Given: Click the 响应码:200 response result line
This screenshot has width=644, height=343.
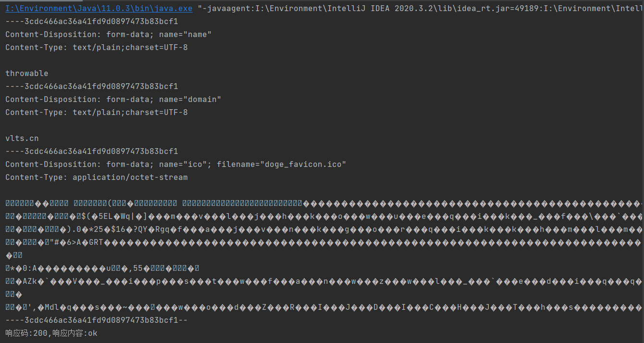Looking at the screenshot, I should pyautogui.click(x=51, y=333).
